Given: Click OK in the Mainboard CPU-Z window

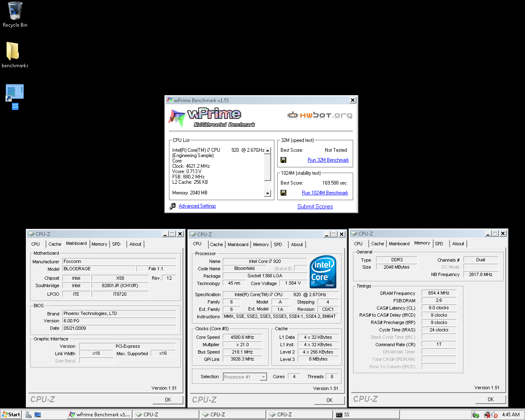Looking at the screenshot, I should (x=168, y=399).
